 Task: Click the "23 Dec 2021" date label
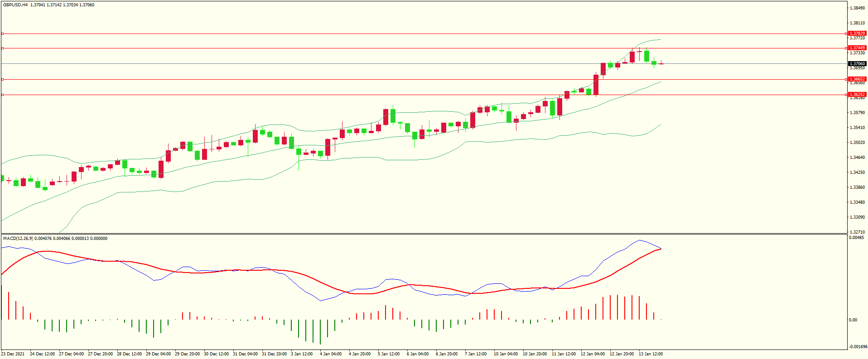pos(13,354)
